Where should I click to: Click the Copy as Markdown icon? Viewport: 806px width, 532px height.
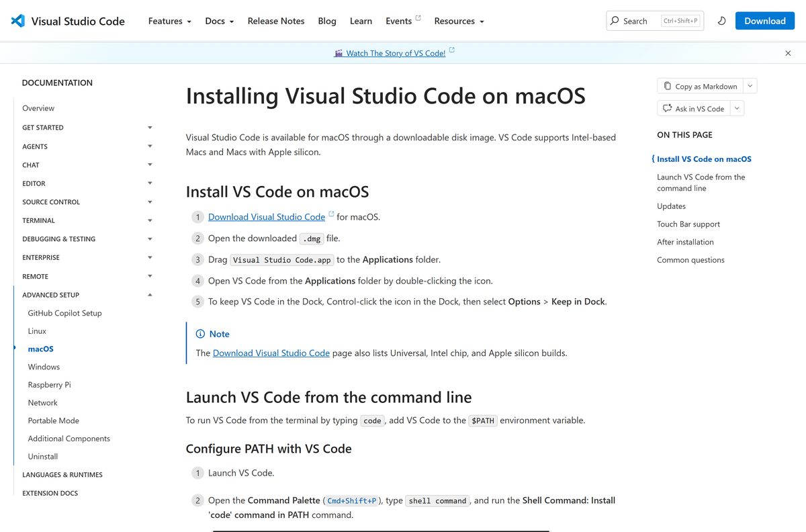[x=667, y=86]
